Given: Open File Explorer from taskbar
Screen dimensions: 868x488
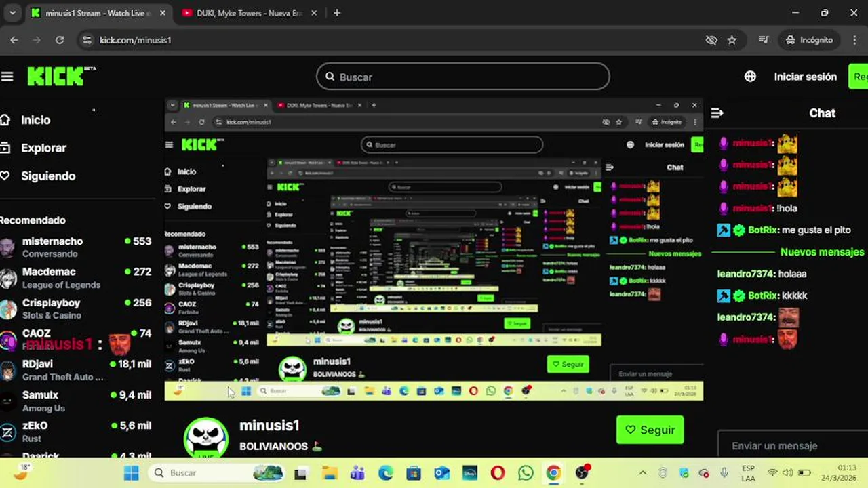Looking at the screenshot, I should (330, 473).
